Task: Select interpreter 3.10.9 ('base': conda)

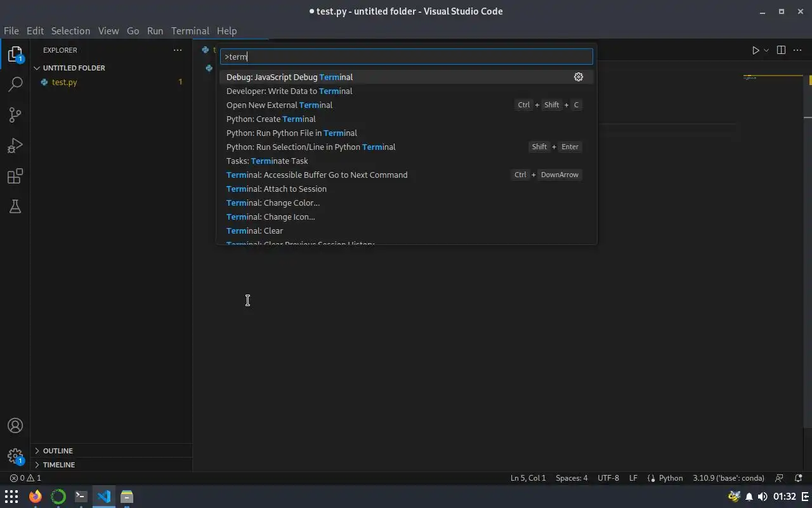Action: tap(728, 478)
